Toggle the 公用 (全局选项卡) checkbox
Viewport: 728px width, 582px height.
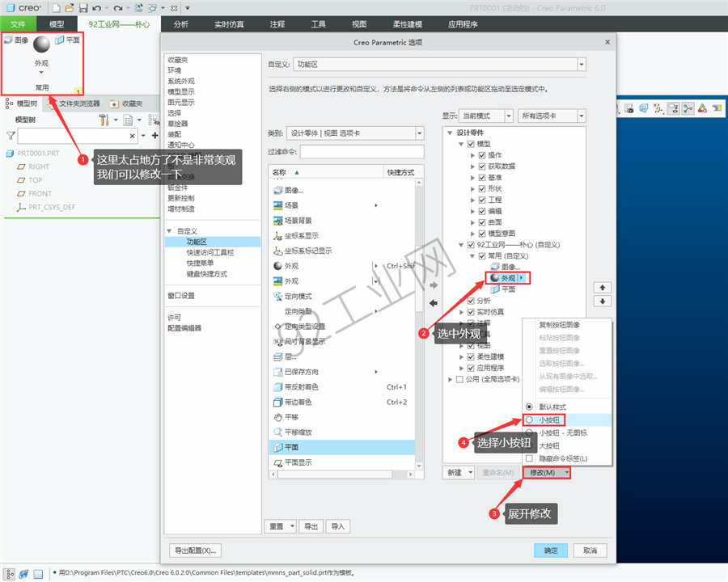(x=459, y=379)
